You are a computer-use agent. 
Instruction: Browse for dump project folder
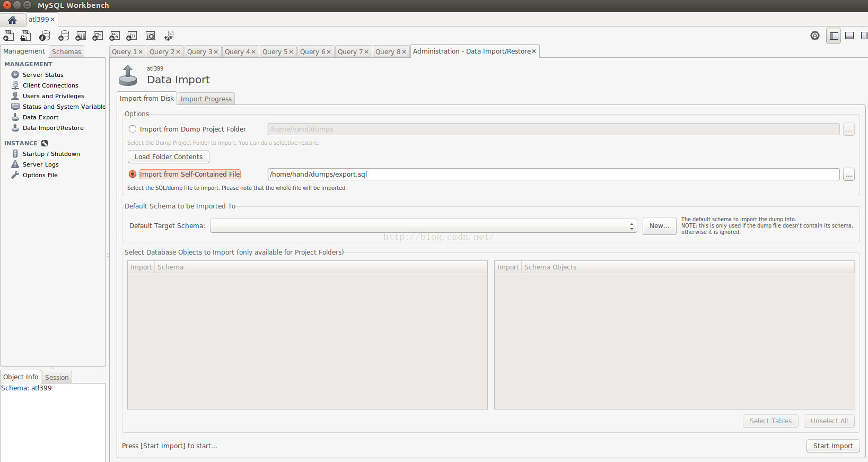click(x=848, y=129)
